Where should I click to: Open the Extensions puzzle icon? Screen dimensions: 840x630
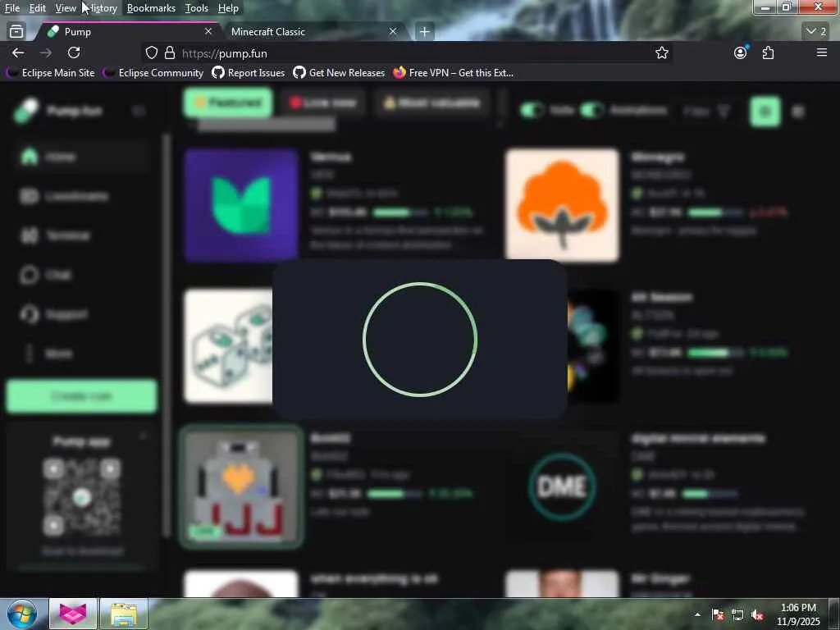pyautogui.click(x=768, y=52)
